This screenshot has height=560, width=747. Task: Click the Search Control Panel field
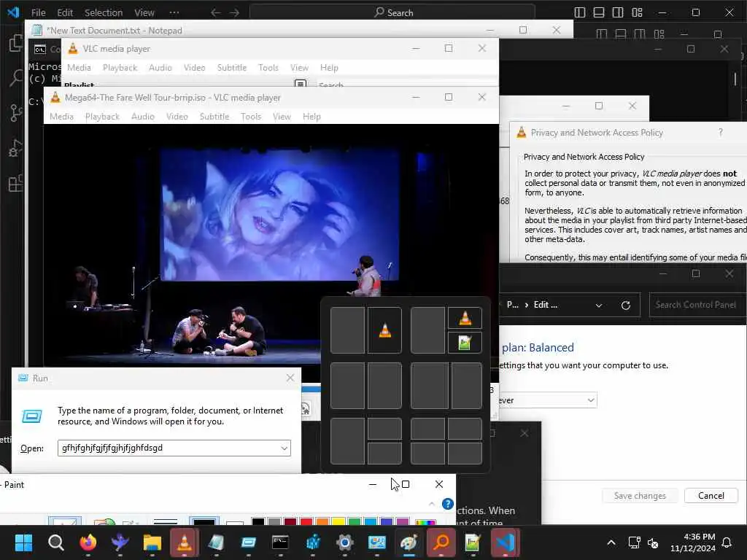697,305
